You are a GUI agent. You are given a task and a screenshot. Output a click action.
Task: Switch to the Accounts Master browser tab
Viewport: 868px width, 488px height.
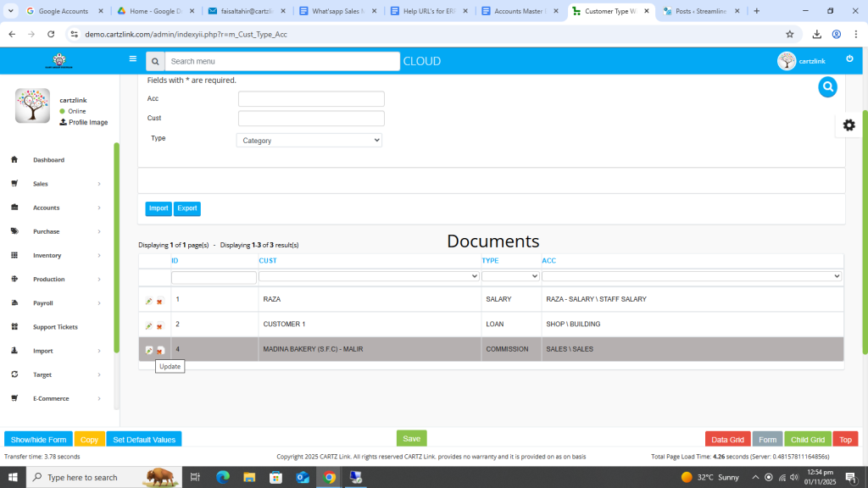coord(520,11)
